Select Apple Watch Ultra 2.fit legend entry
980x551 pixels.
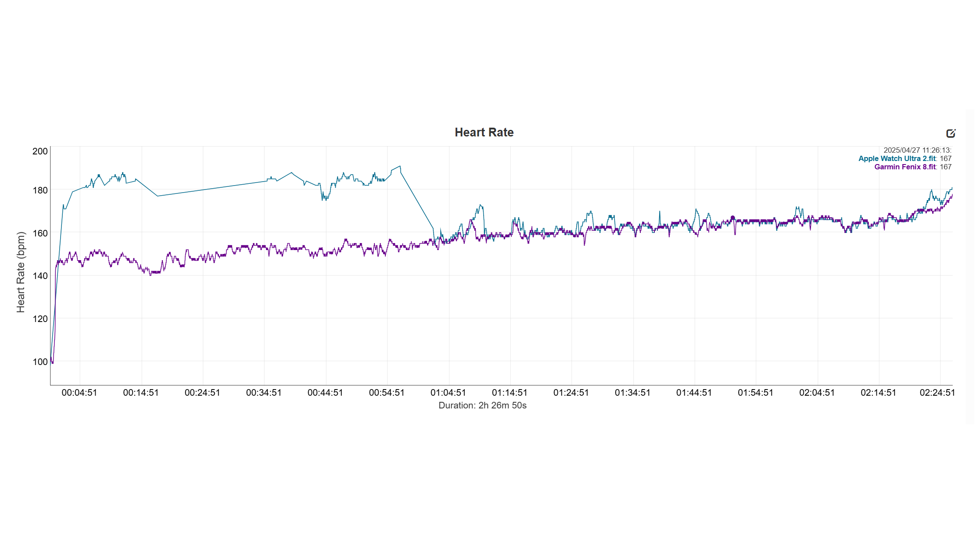(897, 158)
